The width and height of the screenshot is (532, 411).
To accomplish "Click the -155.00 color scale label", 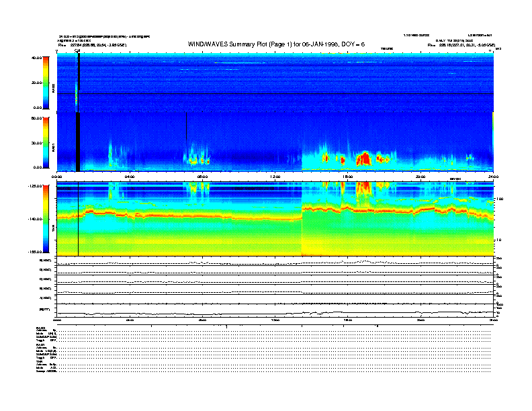I will tap(35, 252).
